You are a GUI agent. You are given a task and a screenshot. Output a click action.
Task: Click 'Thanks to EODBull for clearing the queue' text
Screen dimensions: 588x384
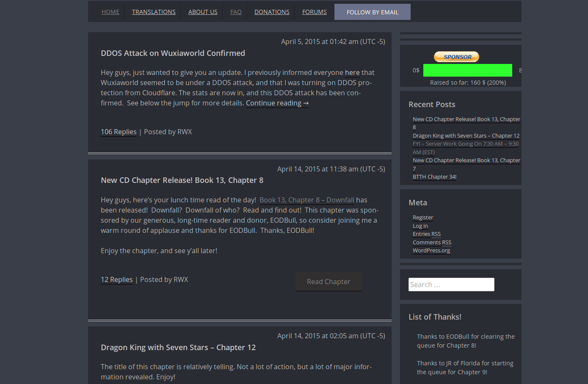[466, 341]
